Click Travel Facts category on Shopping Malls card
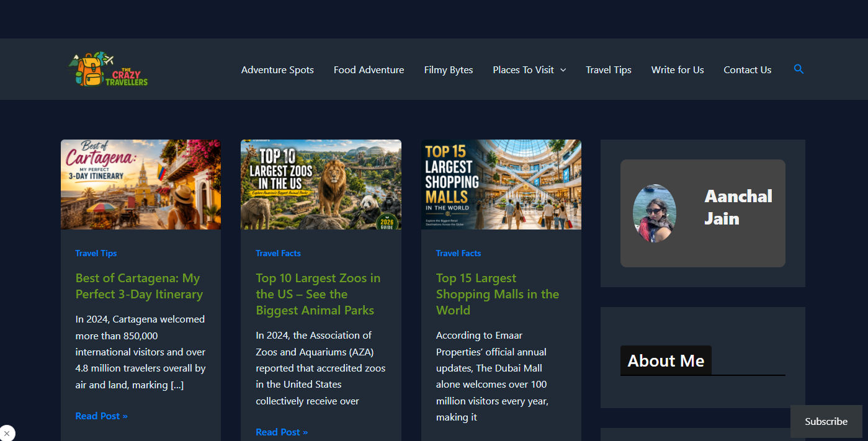This screenshot has height=441, width=868. point(459,253)
